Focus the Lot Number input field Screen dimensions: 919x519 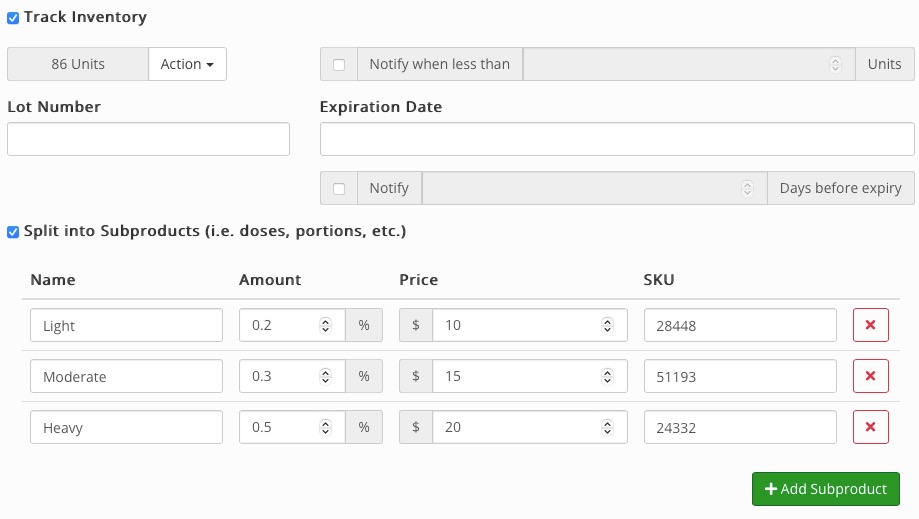click(148, 139)
